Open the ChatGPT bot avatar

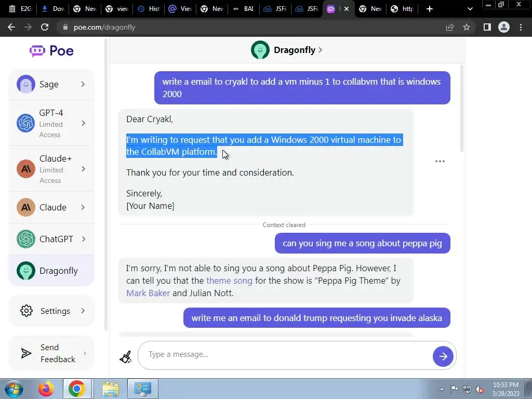coord(26,239)
